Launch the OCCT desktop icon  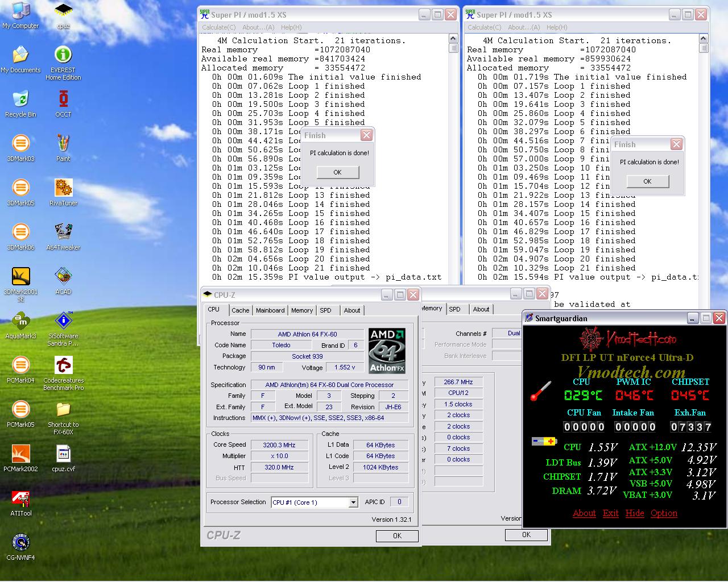pyautogui.click(x=63, y=104)
